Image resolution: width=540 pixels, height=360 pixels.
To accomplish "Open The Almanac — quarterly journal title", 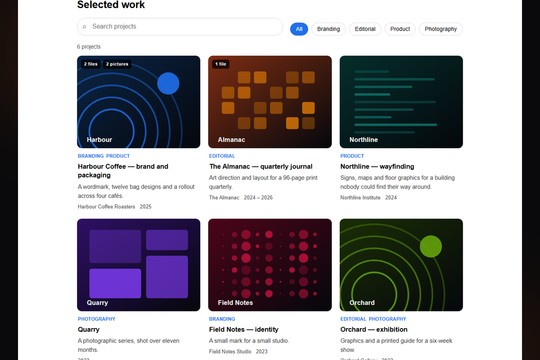I will (x=261, y=166).
